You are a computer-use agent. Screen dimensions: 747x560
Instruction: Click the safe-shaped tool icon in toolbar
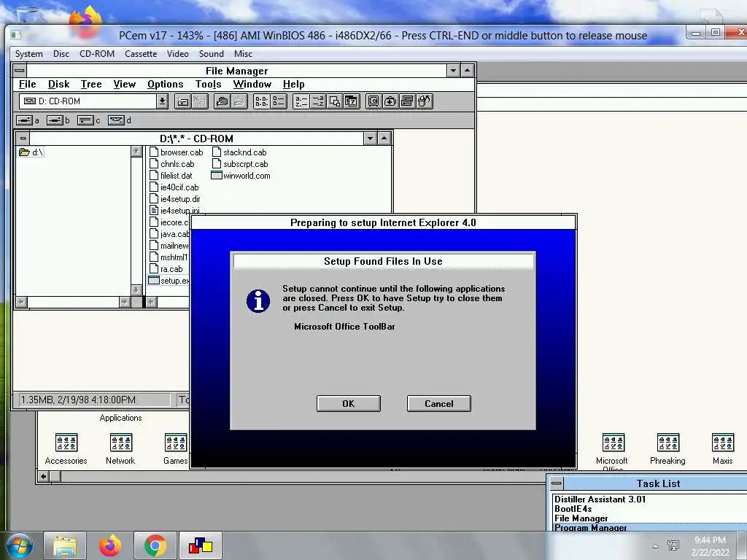(x=373, y=101)
